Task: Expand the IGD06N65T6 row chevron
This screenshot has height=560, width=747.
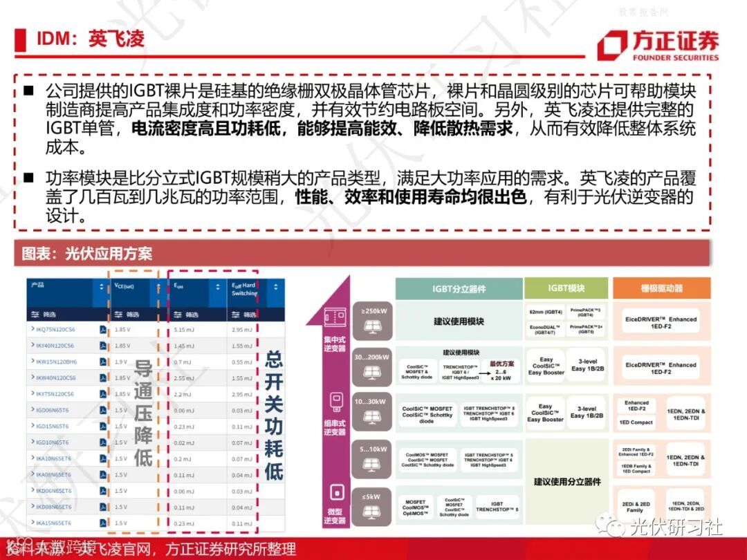Action: (x=33, y=409)
